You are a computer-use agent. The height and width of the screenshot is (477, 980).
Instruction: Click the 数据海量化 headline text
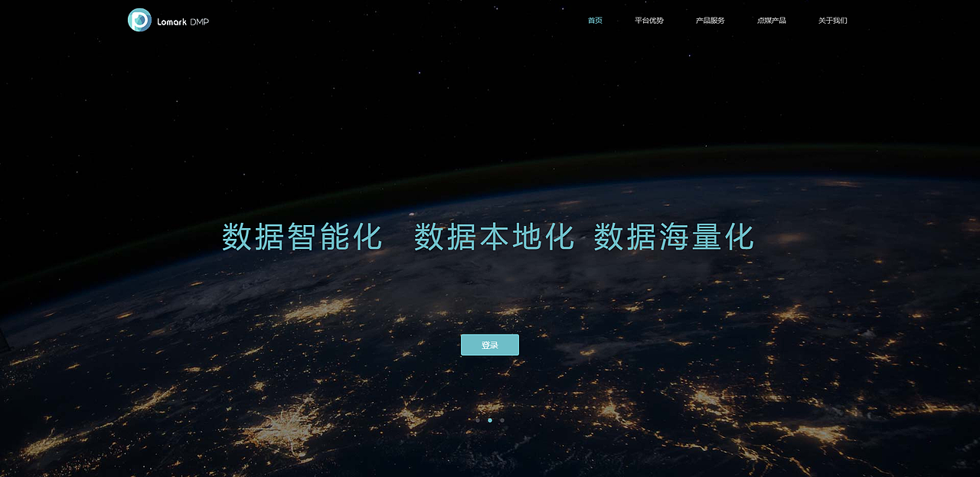point(675,237)
